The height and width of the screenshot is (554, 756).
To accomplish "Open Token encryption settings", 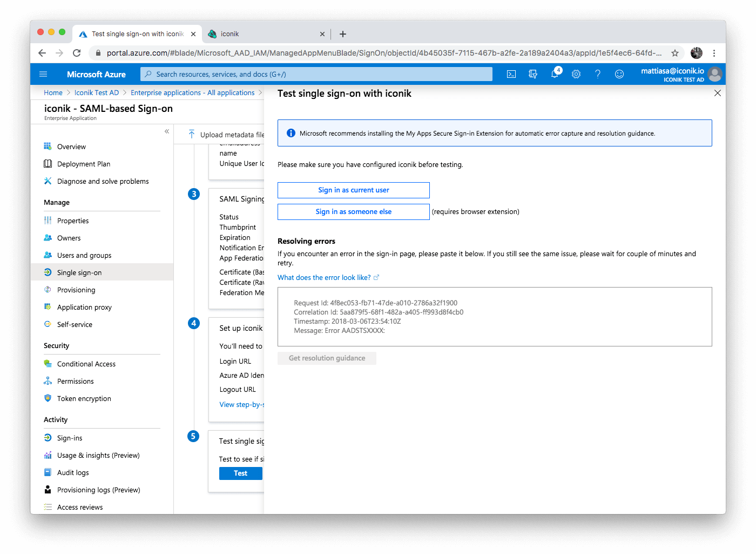I will (x=83, y=398).
